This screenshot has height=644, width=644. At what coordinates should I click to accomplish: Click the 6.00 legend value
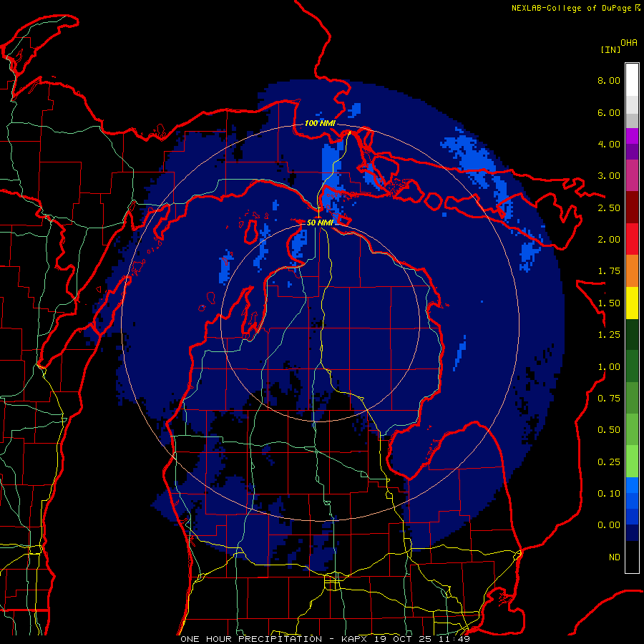point(609,112)
